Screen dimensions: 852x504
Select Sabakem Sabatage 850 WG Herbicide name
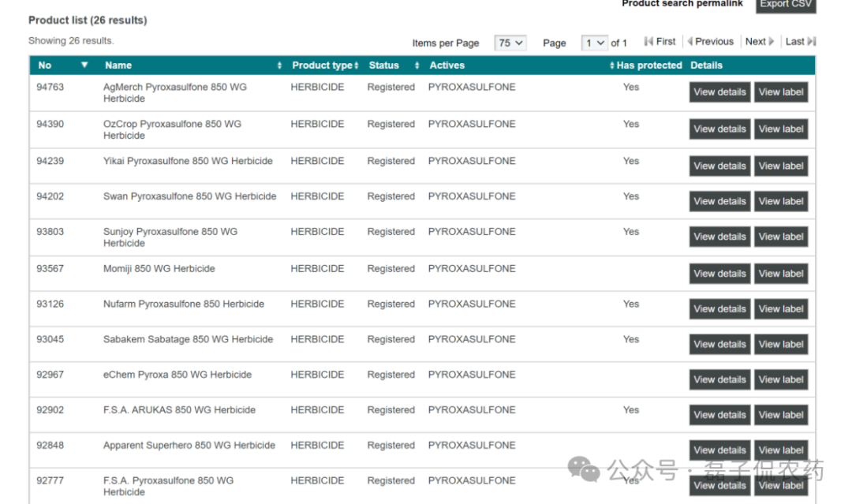click(188, 339)
